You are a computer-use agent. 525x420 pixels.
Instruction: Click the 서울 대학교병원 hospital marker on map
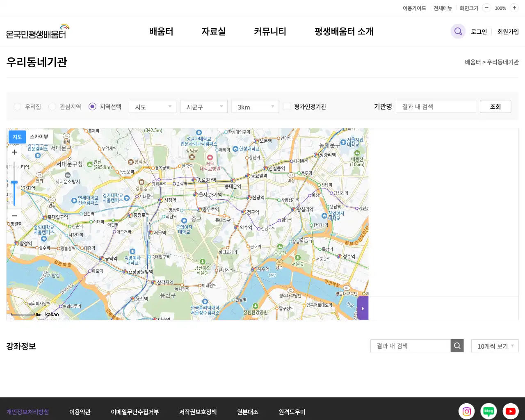tap(210, 157)
